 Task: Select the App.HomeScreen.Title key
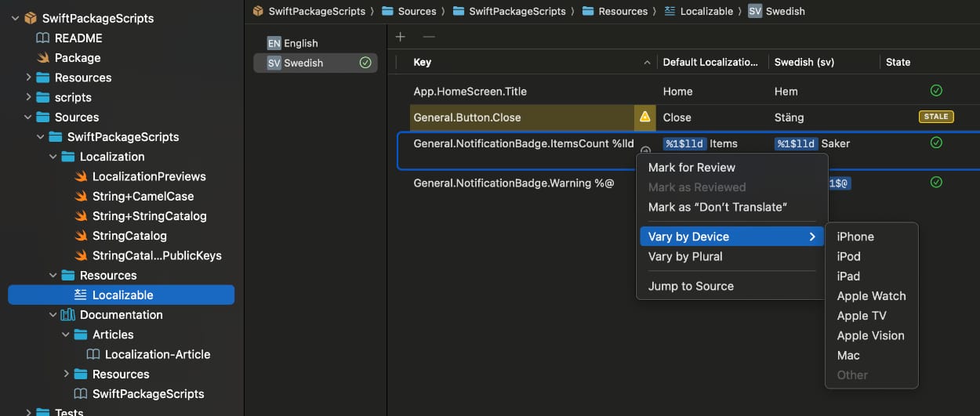click(470, 91)
